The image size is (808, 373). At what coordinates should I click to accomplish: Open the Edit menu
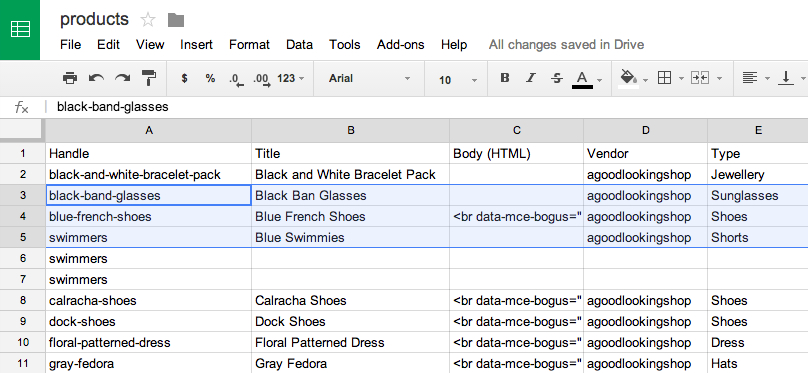[108, 45]
